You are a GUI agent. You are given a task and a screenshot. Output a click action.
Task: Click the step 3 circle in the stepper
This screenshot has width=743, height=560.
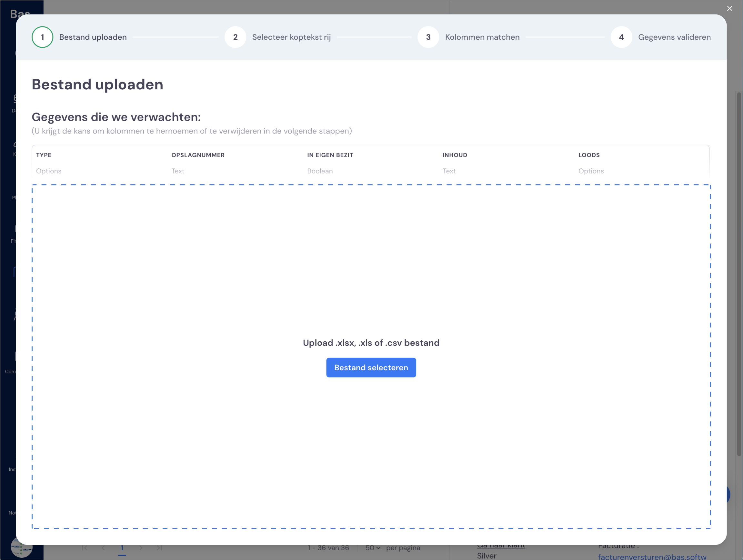coord(428,37)
